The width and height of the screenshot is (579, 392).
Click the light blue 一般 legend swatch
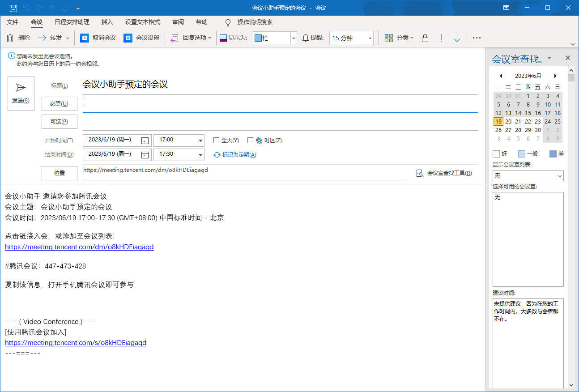[522, 154]
